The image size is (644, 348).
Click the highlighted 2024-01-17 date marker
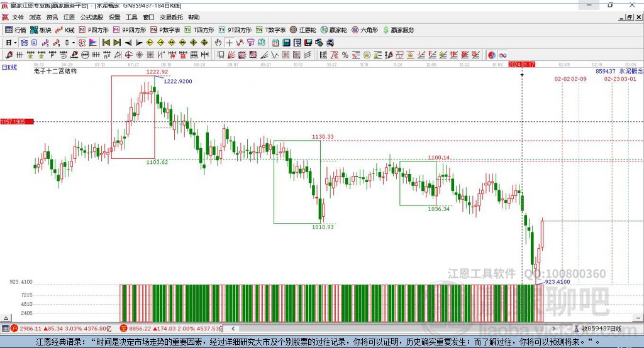tap(521, 65)
